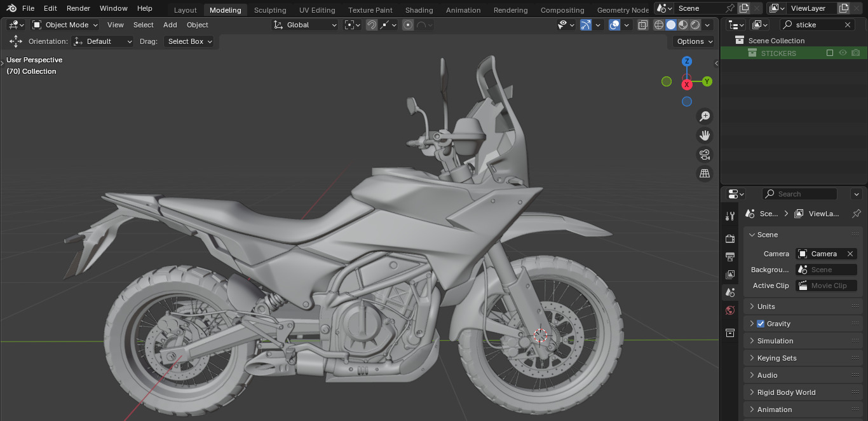Click the properties Search field
Viewport: 868px width, 421px height.
click(x=799, y=194)
